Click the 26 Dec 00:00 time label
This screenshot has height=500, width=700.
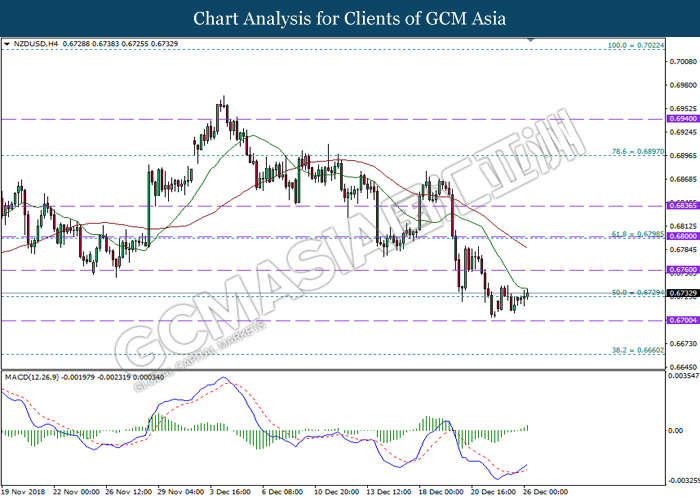click(x=546, y=492)
